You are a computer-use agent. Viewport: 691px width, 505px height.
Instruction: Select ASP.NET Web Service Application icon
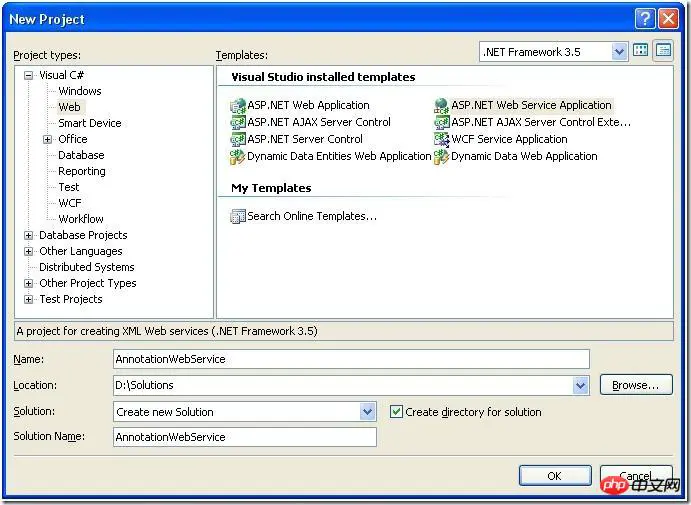pyautogui.click(x=442, y=106)
